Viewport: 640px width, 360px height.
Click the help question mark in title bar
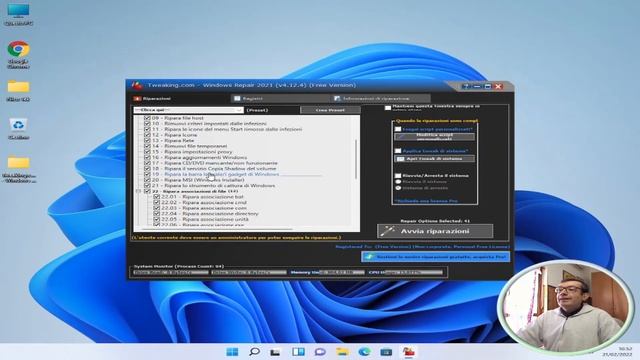pyautogui.click(x=466, y=86)
